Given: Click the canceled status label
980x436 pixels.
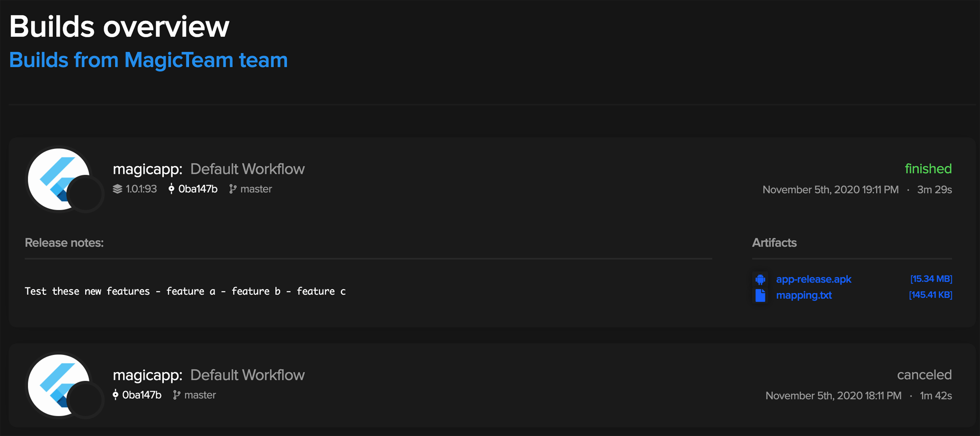Looking at the screenshot, I should tap(924, 375).
